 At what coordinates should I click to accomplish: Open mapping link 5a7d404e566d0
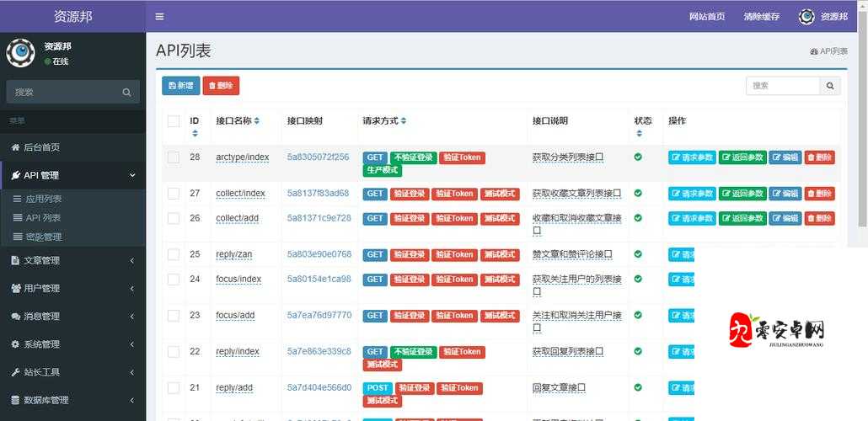tap(319, 388)
